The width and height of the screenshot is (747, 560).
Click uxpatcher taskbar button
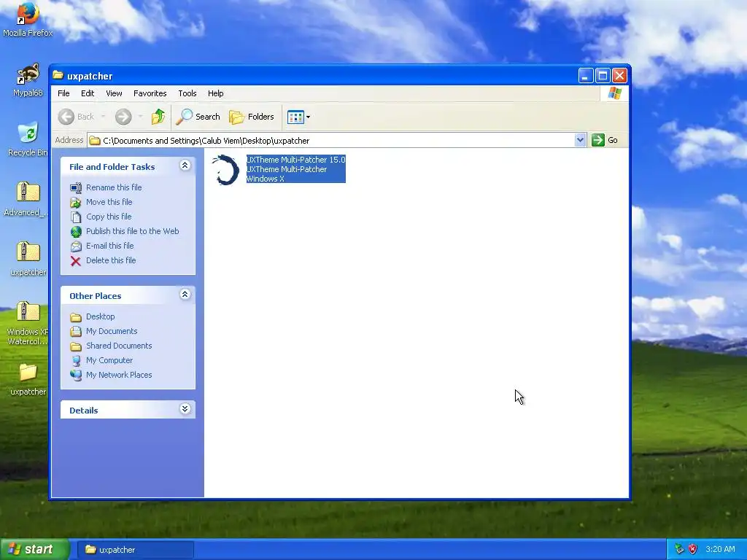136,550
